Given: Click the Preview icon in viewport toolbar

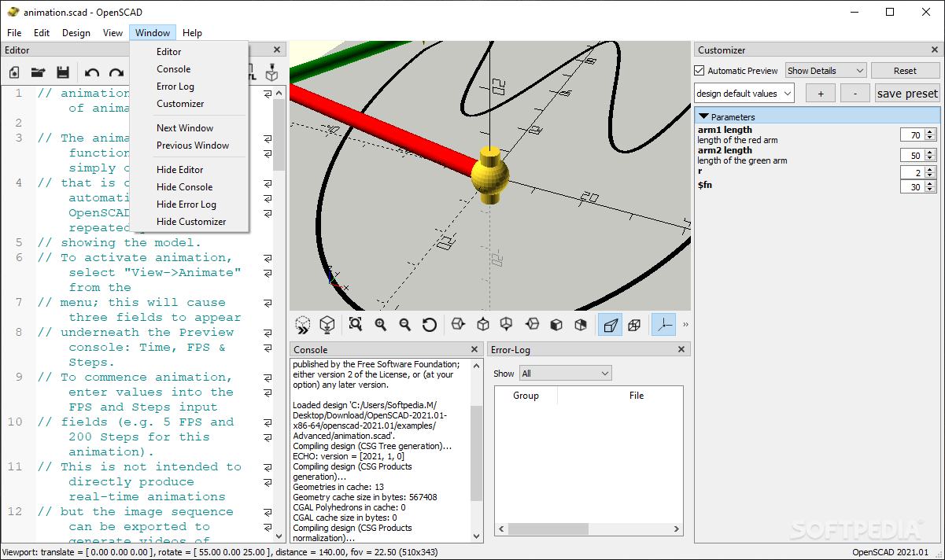Looking at the screenshot, I should coord(303,324).
